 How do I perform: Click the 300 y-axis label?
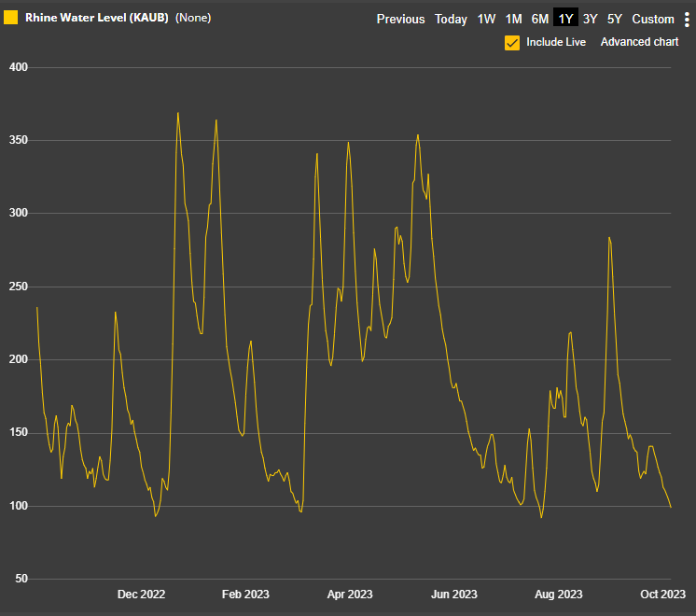pyautogui.click(x=19, y=213)
